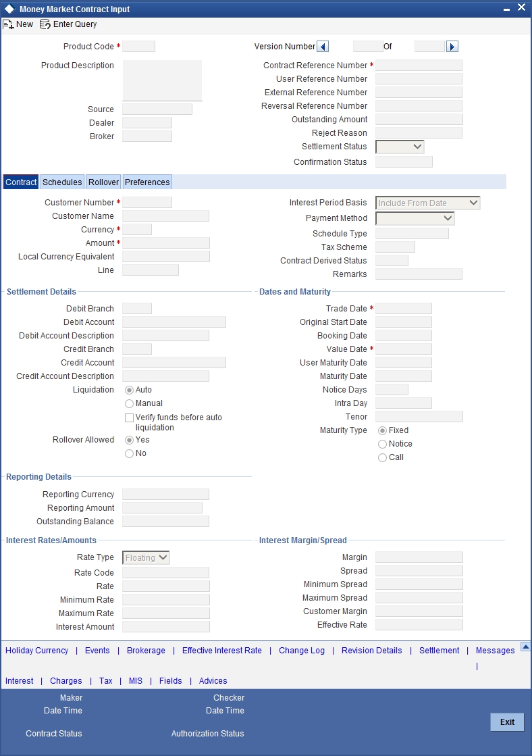Click scroll up arrow in bottom links bar
Screen dimensions: 532x756
[x=526, y=646]
